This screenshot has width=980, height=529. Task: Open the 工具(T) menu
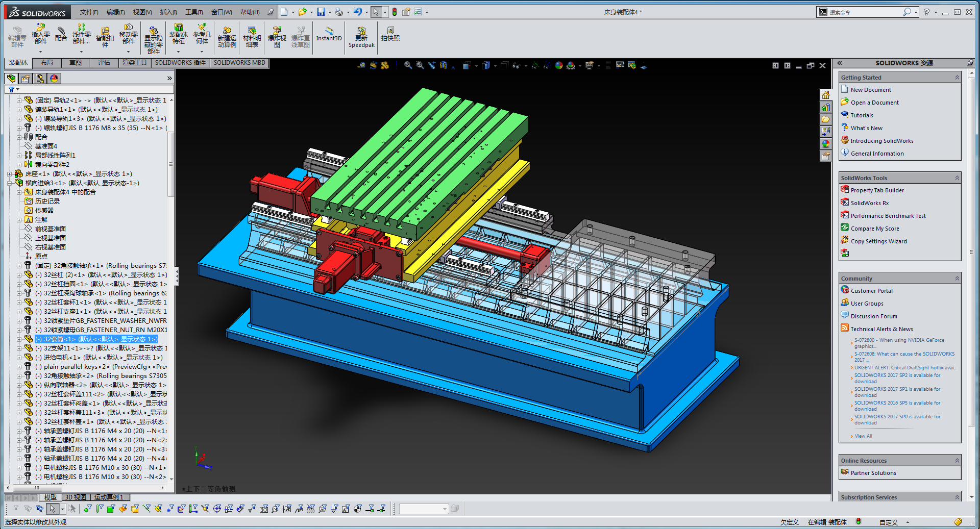click(x=194, y=12)
